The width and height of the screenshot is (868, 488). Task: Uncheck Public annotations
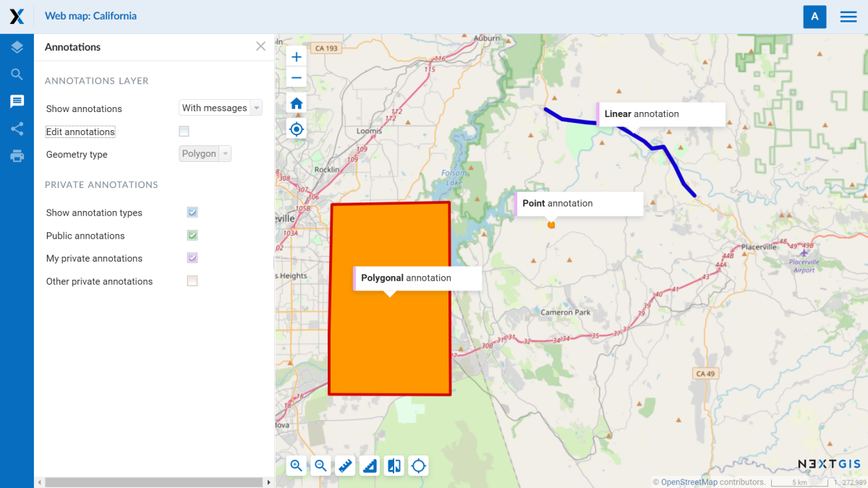point(192,235)
